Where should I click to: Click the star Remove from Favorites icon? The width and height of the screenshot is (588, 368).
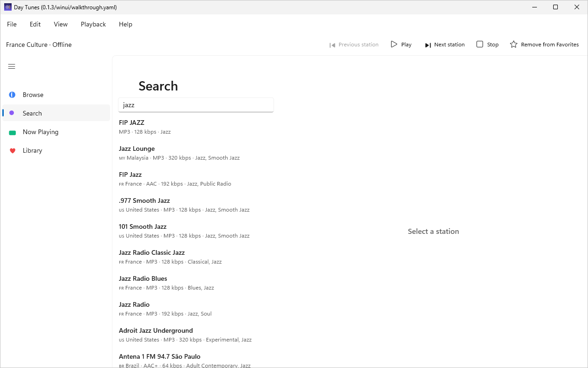coord(514,45)
